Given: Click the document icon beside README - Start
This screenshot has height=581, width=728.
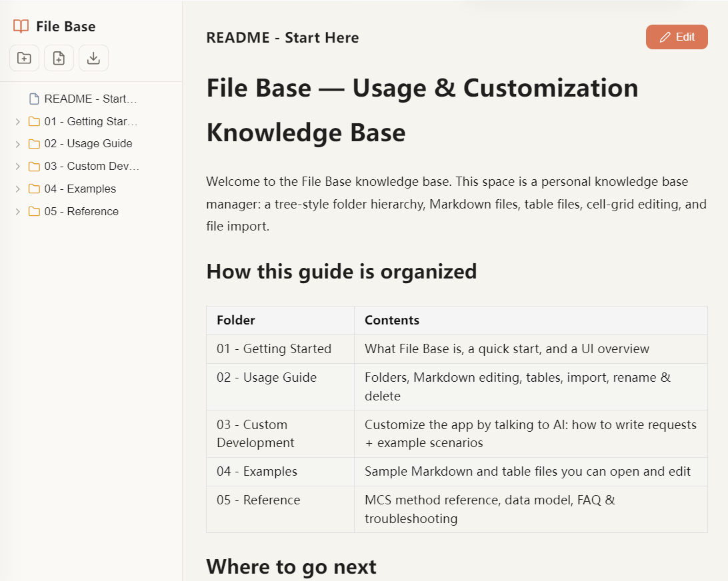Looking at the screenshot, I should coord(34,99).
